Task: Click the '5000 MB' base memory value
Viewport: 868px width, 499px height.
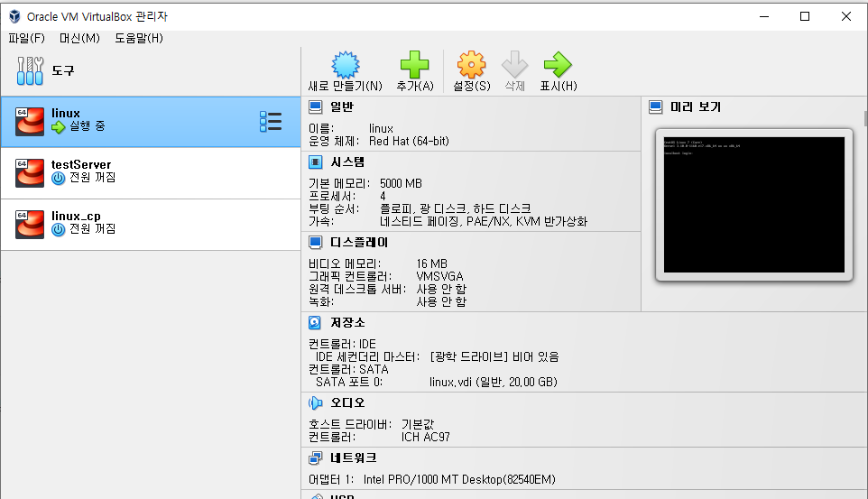Action: [x=401, y=183]
